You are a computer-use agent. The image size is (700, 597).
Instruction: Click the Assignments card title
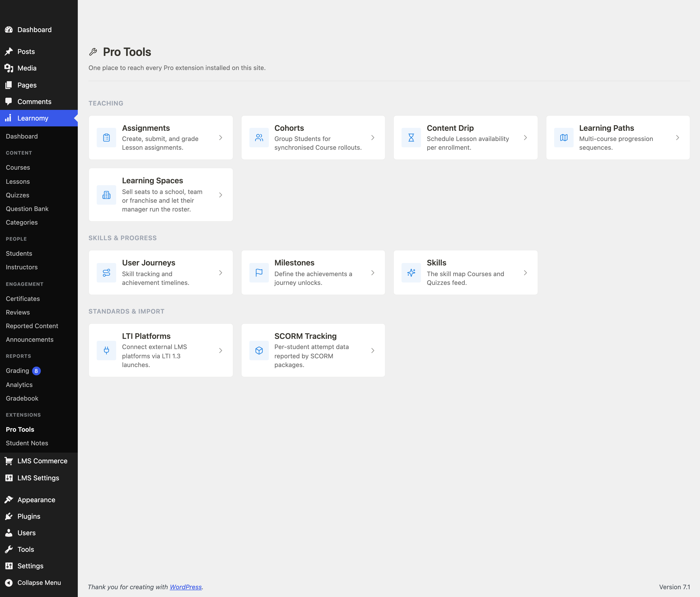[146, 128]
